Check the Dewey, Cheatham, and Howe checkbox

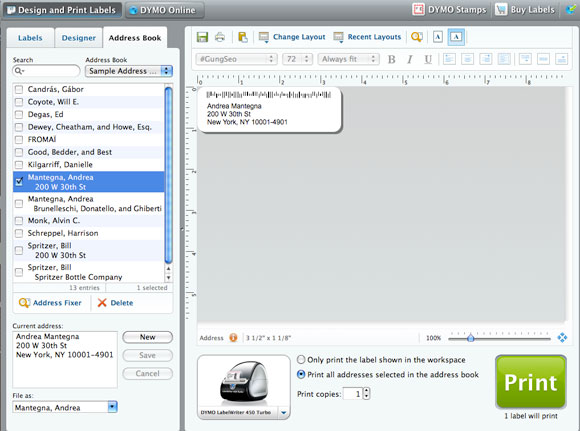click(x=19, y=127)
